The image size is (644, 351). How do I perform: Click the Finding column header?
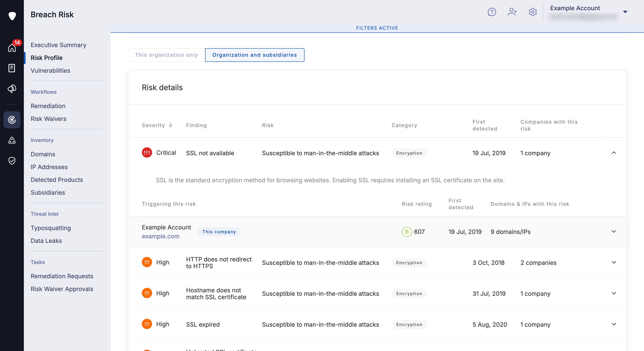(196, 125)
